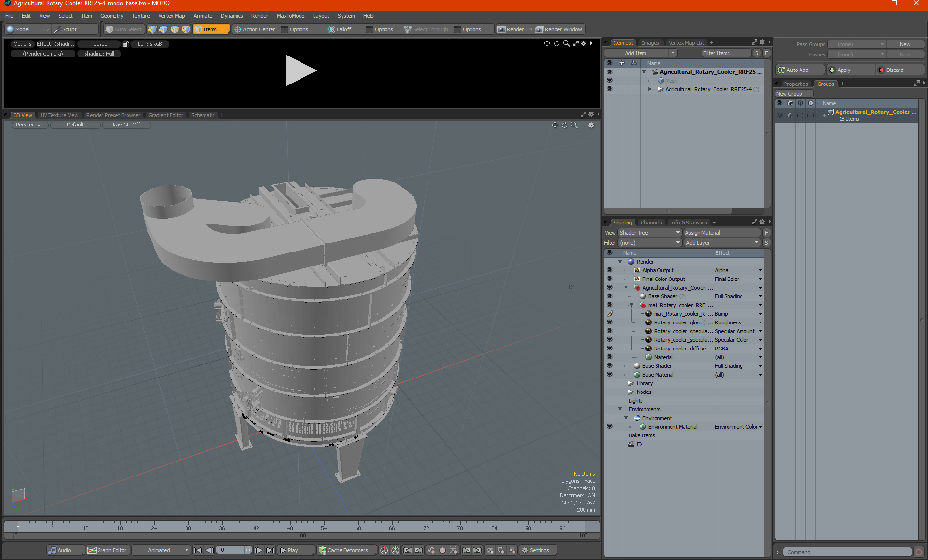Open the Vertex Map menu

tap(171, 16)
